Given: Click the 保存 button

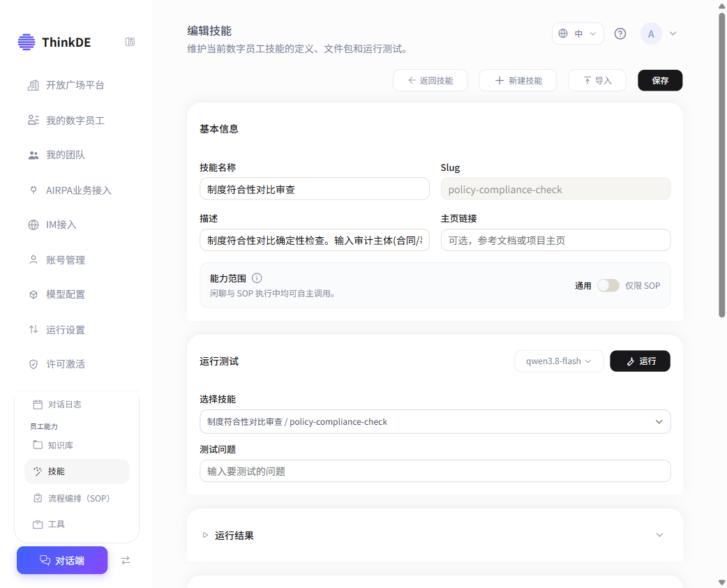Looking at the screenshot, I should [x=660, y=81].
